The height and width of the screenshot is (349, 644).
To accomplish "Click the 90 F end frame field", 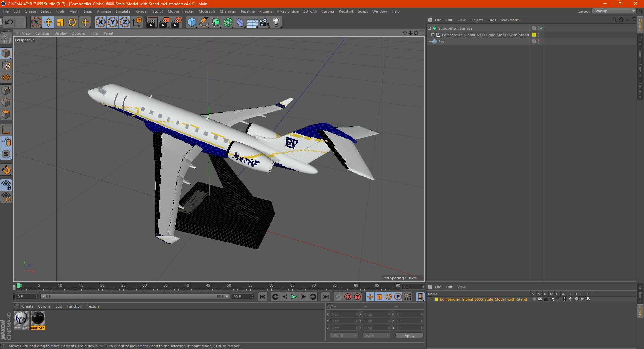I will [x=243, y=297].
